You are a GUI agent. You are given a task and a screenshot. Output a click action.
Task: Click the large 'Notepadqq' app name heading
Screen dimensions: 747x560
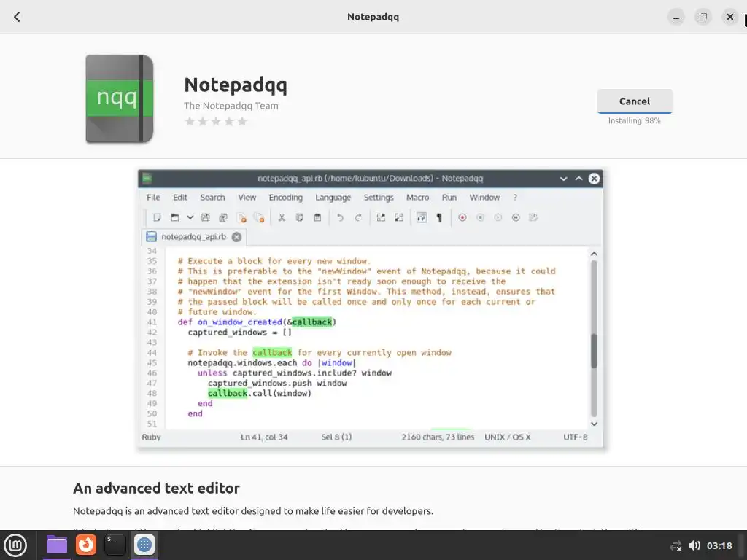tap(236, 85)
